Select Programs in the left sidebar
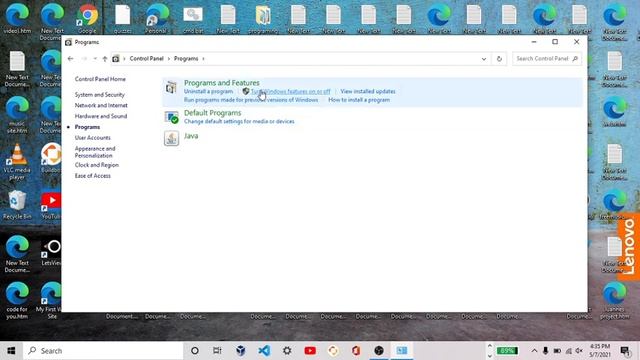 [87, 127]
